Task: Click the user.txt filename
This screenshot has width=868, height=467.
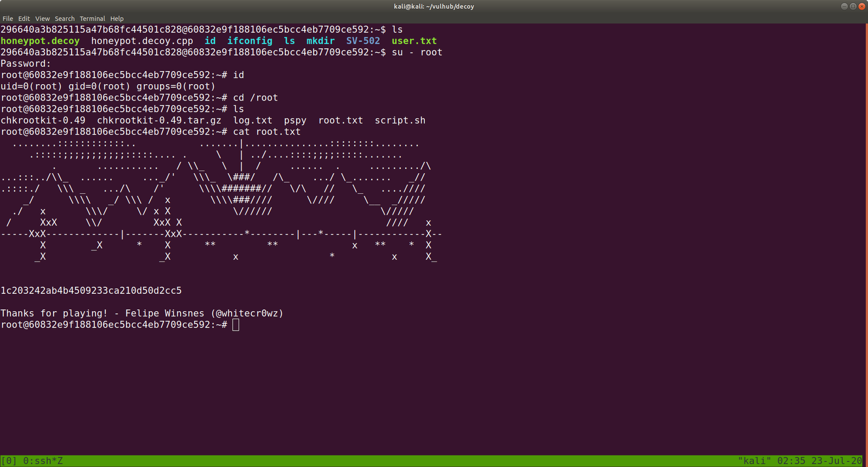Action: 414,41
